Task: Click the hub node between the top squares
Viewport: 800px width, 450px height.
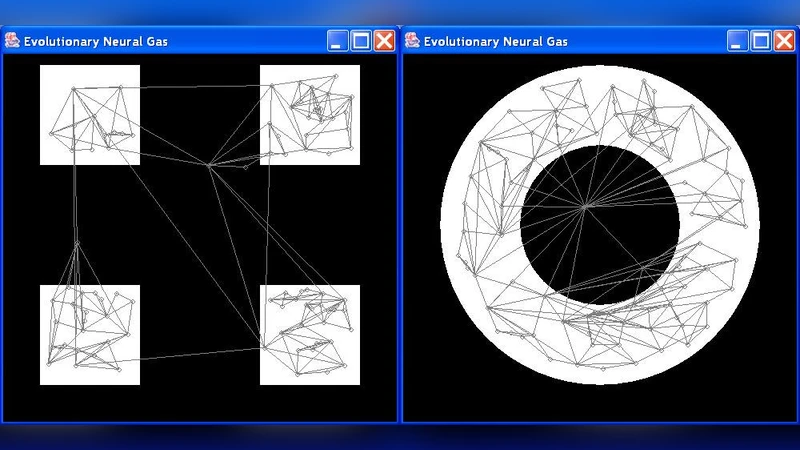Action: coord(208,165)
